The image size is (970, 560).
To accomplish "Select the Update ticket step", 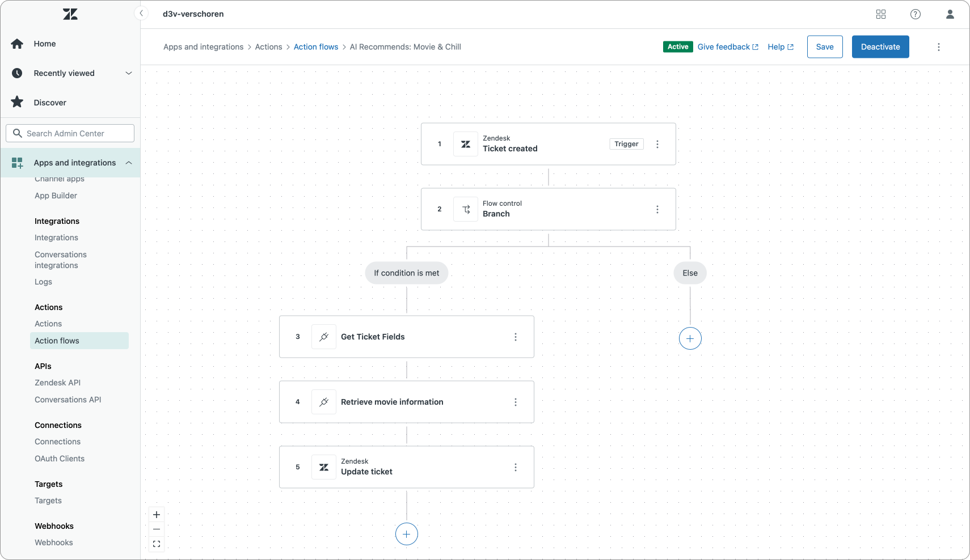I will 407,467.
